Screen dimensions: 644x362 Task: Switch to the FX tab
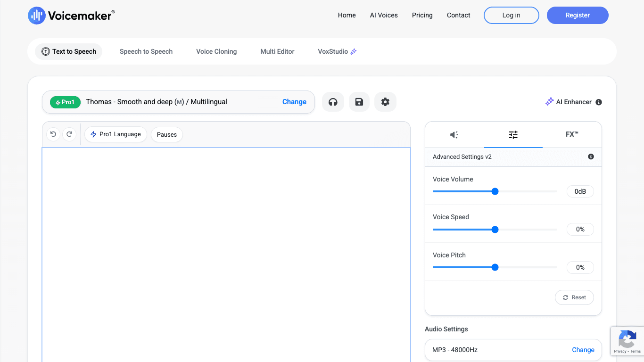pos(572,135)
